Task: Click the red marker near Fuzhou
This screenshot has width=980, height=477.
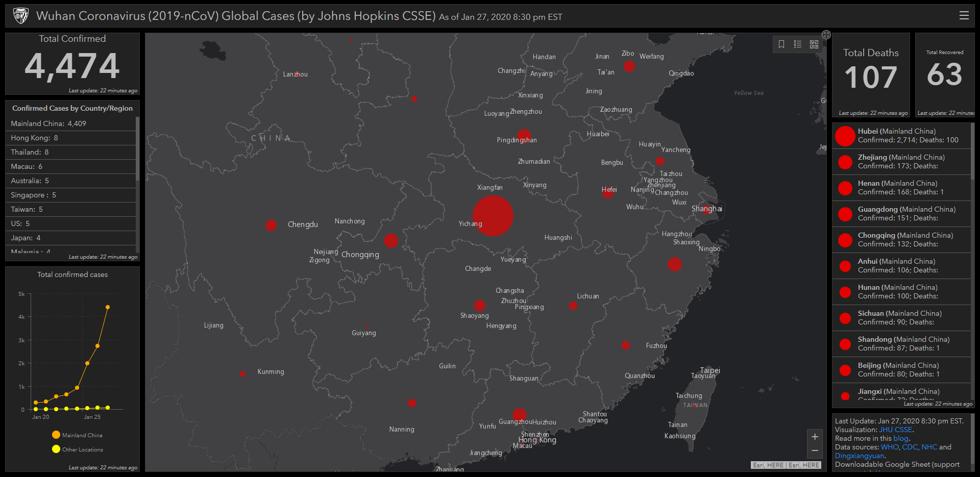Action: [x=626, y=345]
